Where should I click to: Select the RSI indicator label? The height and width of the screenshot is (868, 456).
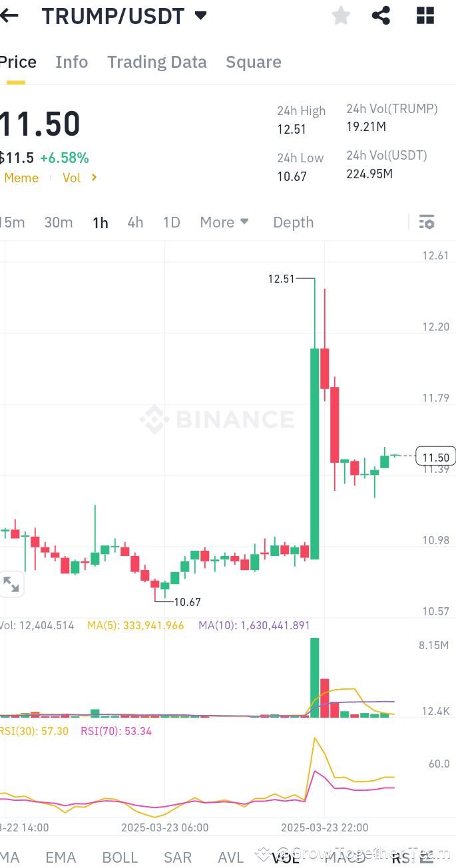(403, 859)
